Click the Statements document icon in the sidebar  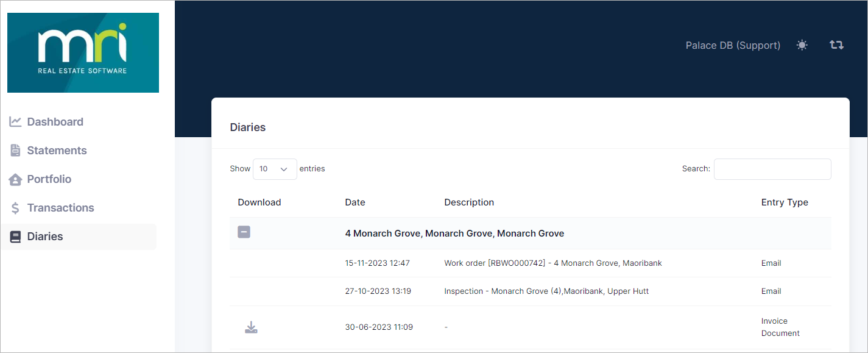tap(15, 151)
